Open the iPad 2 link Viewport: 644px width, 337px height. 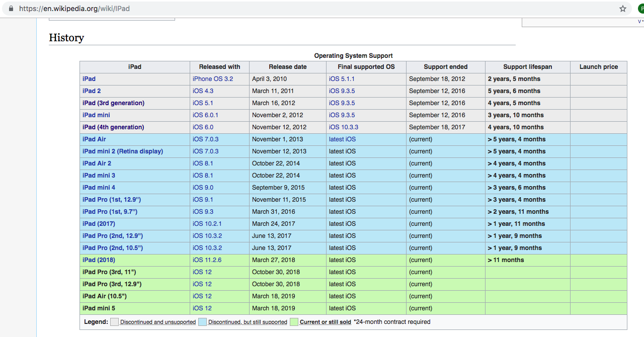coord(92,91)
